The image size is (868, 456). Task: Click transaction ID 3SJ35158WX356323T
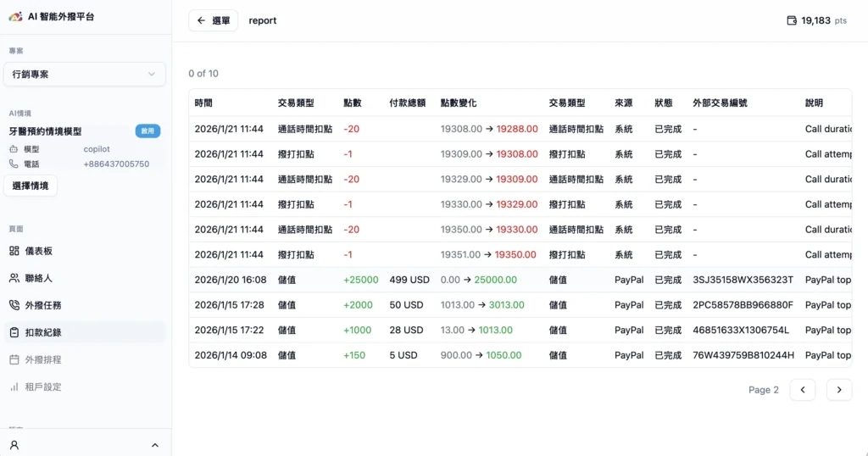point(743,280)
